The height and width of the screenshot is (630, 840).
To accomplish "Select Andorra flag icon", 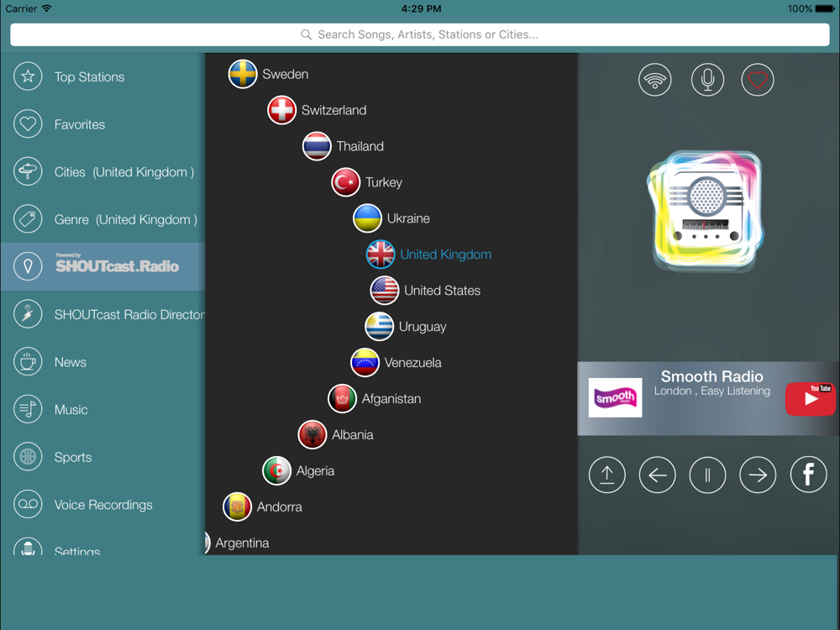I will [x=238, y=507].
